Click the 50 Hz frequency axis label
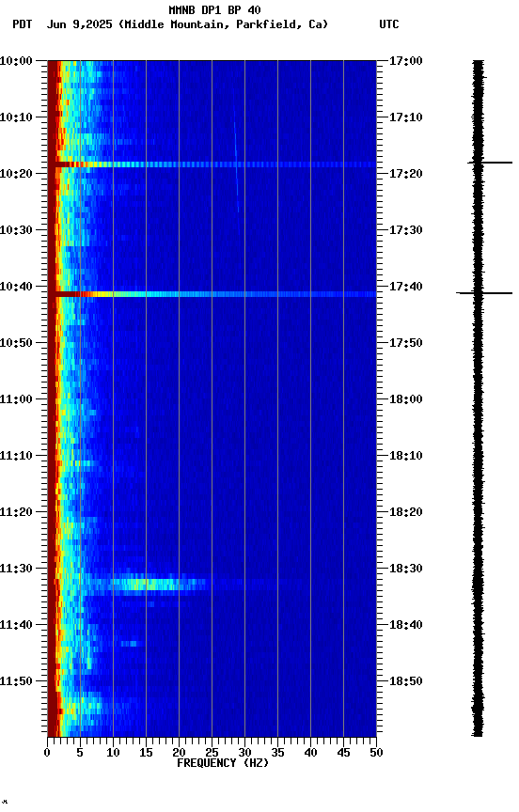The image size is (519, 812). click(377, 753)
